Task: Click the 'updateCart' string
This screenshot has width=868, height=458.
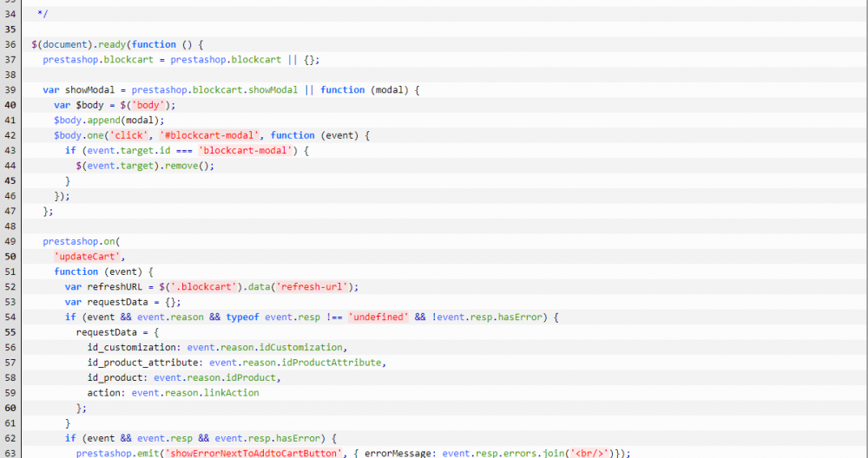Action: 87,256
